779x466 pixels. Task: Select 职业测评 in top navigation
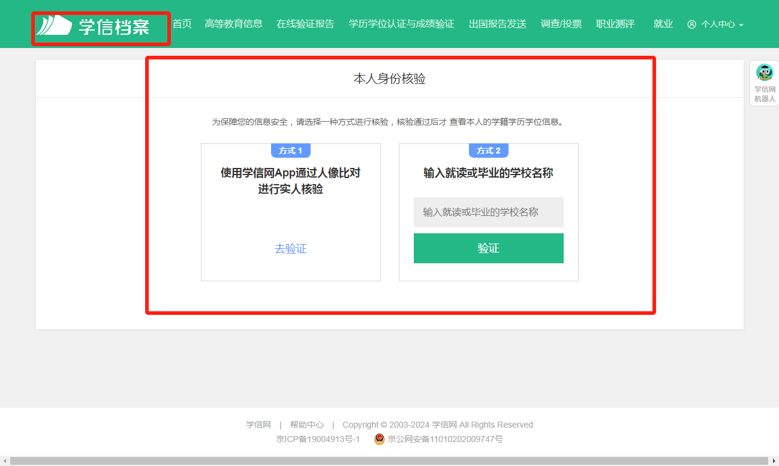click(615, 24)
